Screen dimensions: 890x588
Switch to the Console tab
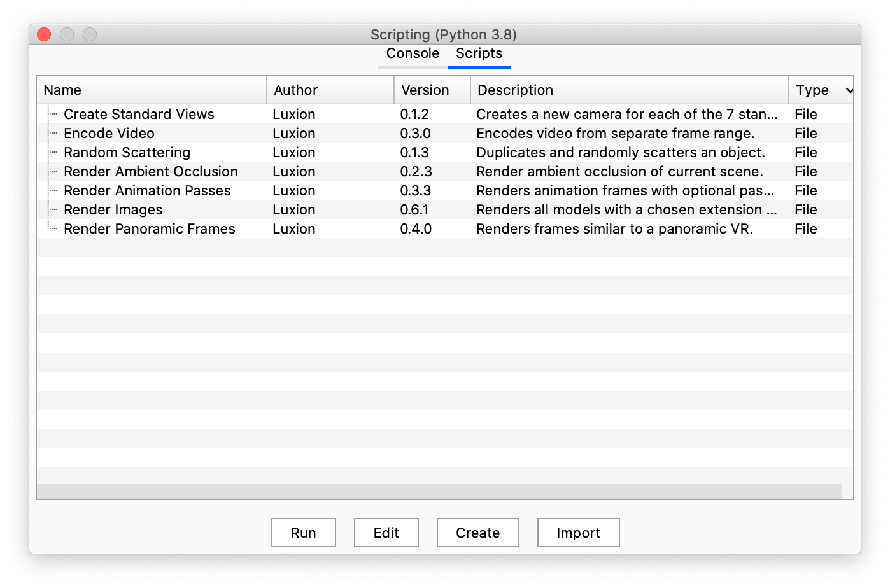412,53
